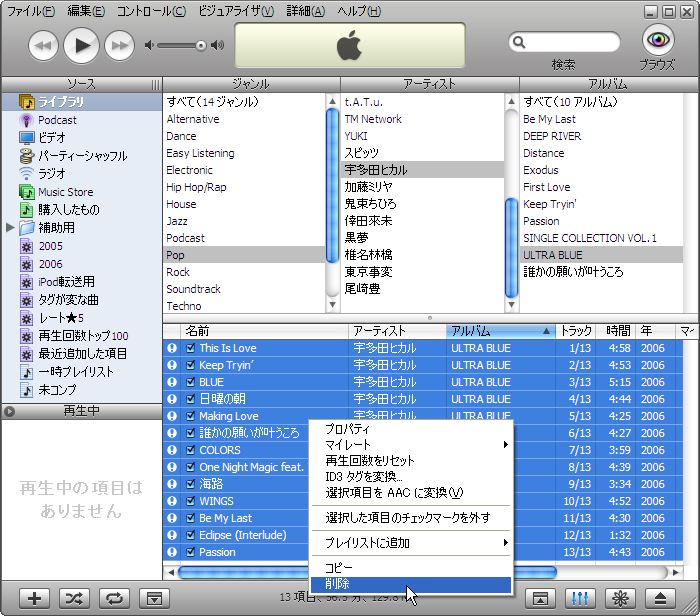Open the 編集 menu
The height and width of the screenshot is (616, 700).
[86, 11]
